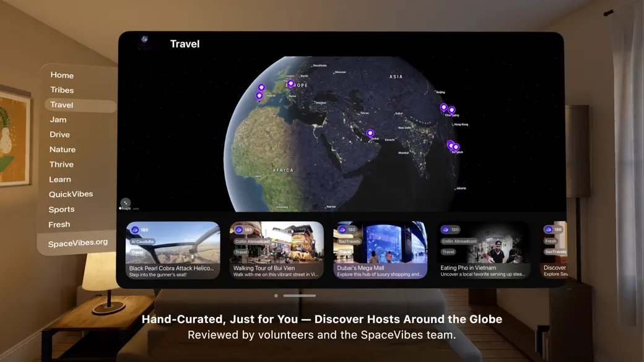Open the SpaceVibes.org link
Image resolution: width=644 pixels, height=362 pixels.
pos(77,243)
